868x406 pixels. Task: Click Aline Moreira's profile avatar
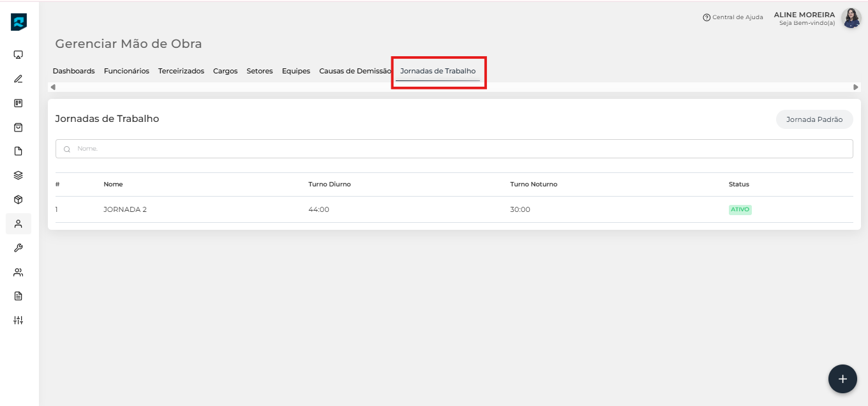pyautogui.click(x=851, y=18)
